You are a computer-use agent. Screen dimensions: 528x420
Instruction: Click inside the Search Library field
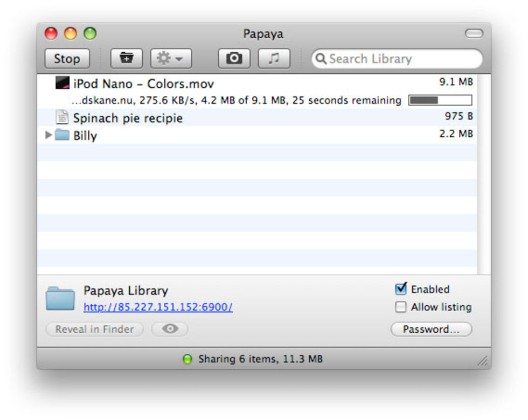pyautogui.click(x=399, y=59)
